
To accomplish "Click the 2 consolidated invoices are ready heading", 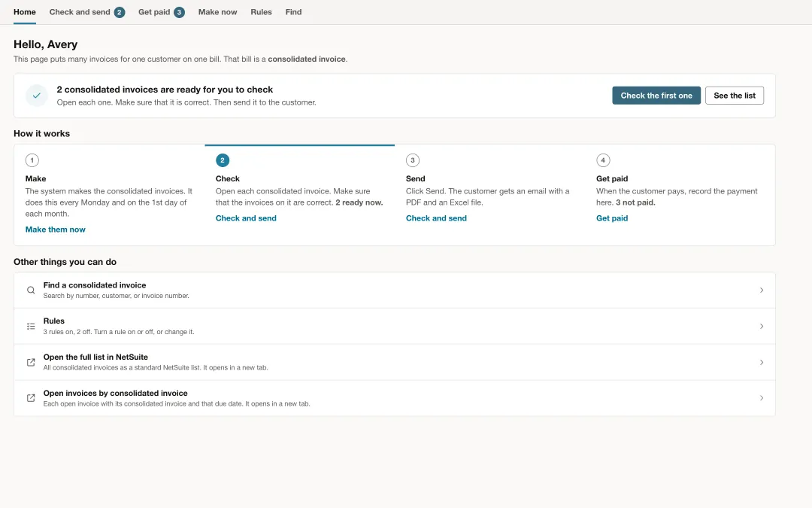I will (165, 90).
